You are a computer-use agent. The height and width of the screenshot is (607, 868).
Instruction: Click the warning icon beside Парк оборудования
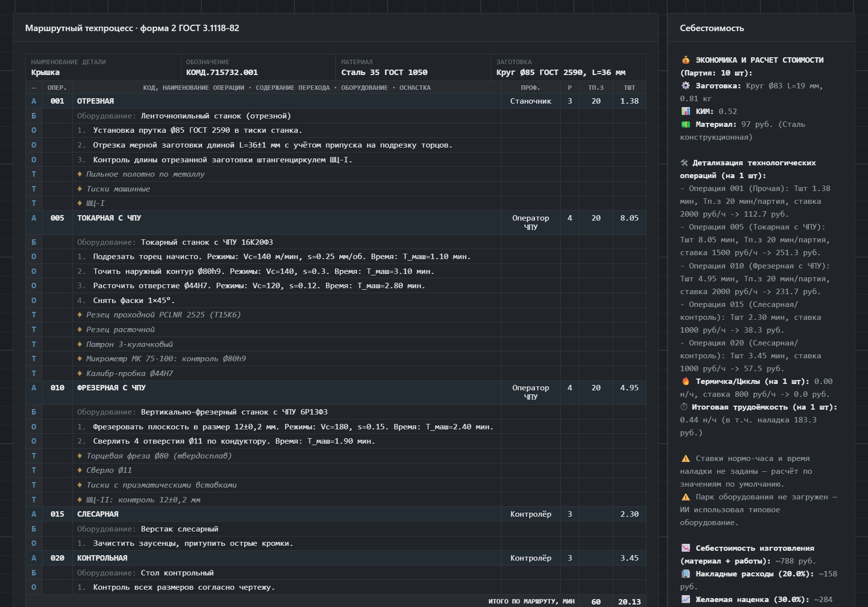coord(686,497)
